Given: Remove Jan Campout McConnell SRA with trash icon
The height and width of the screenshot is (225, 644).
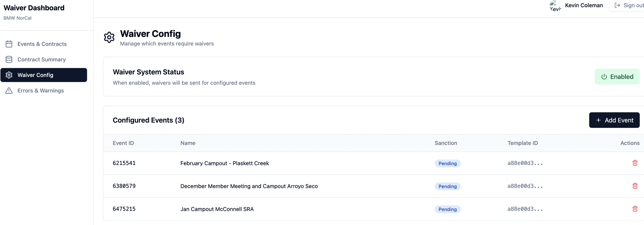Looking at the screenshot, I should (x=635, y=209).
